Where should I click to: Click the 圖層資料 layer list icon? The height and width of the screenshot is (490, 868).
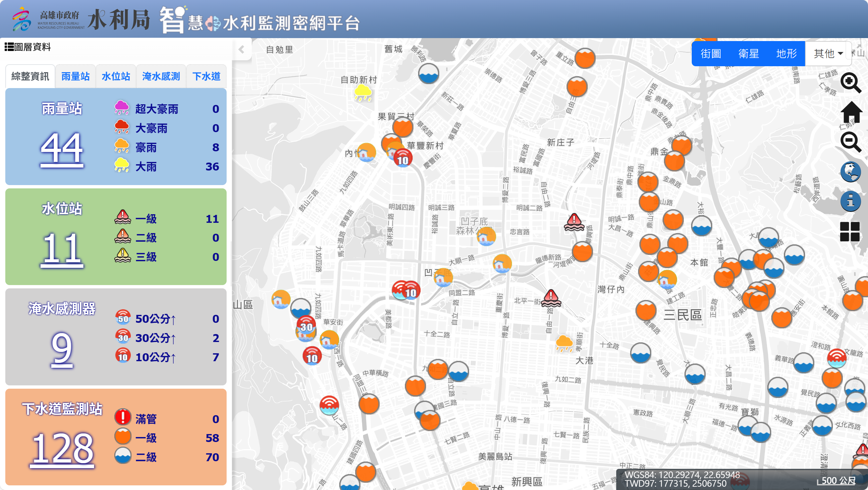point(9,47)
